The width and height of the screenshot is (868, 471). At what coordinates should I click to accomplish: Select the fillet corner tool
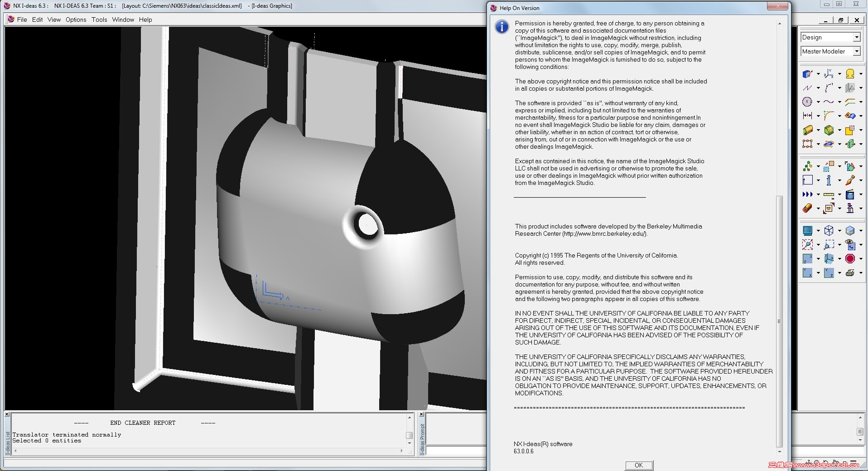coord(829,116)
